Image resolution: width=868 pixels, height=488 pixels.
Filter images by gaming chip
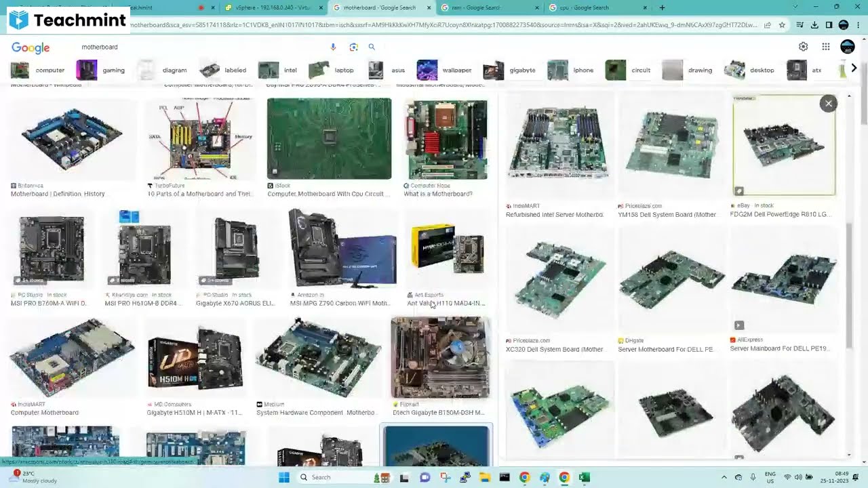point(101,70)
